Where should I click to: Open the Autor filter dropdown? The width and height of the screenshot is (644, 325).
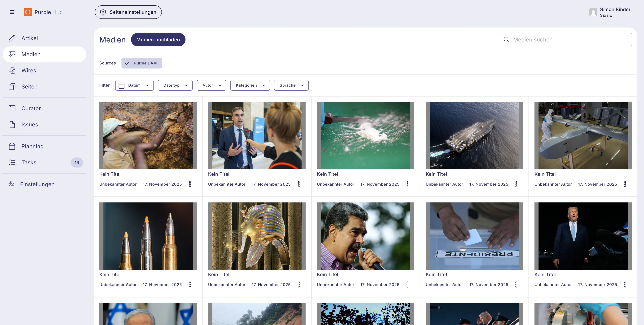211,85
